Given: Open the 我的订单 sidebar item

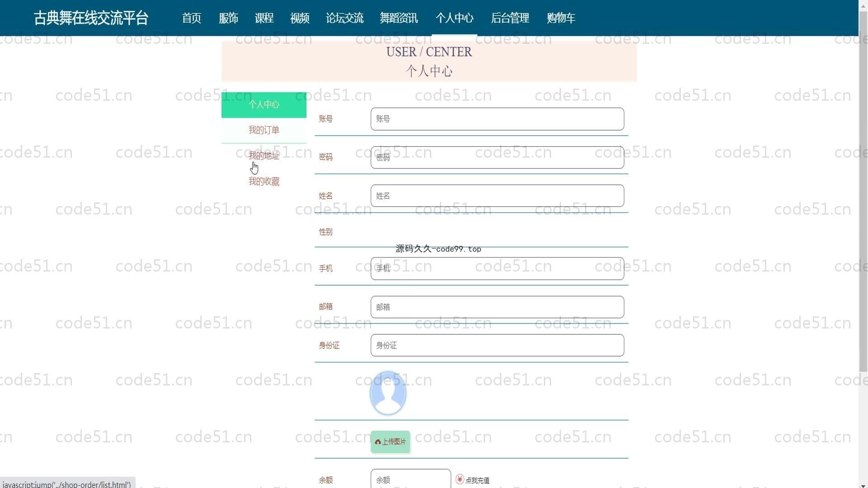Looking at the screenshot, I should pos(264,130).
